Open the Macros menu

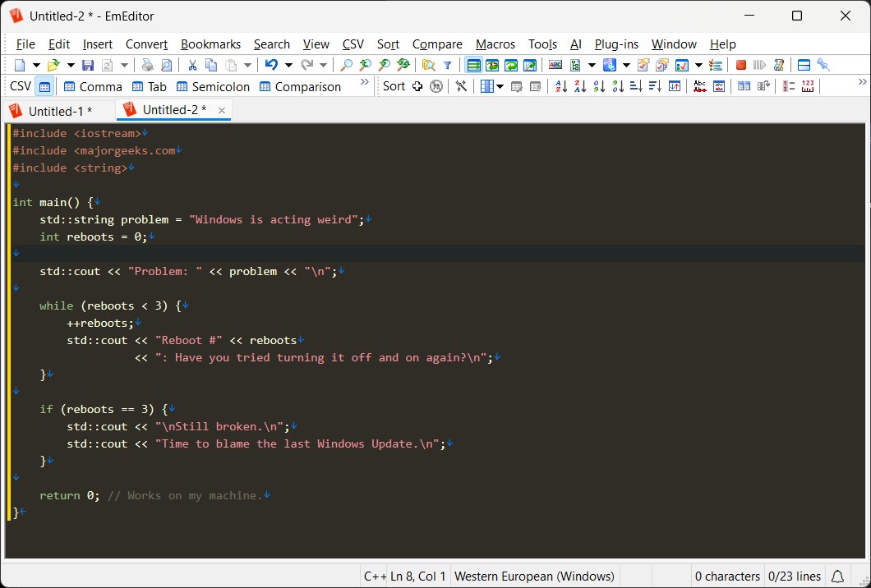[495, 44]
